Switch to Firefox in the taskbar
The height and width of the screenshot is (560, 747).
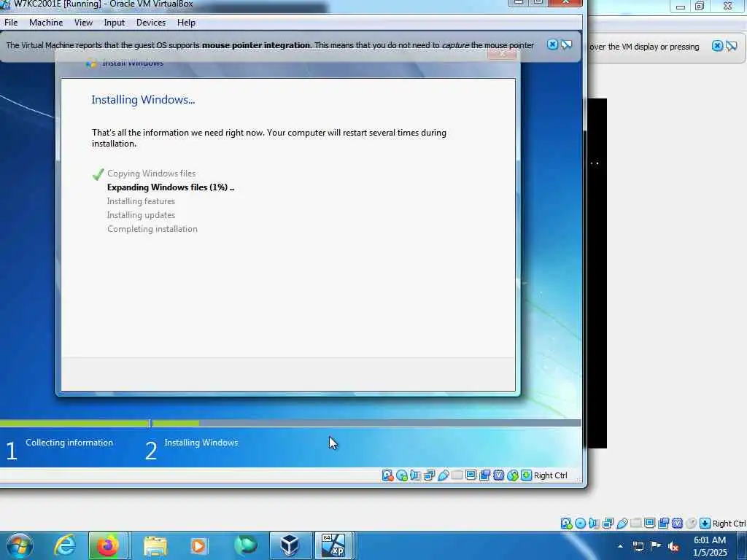click(108, 545)
